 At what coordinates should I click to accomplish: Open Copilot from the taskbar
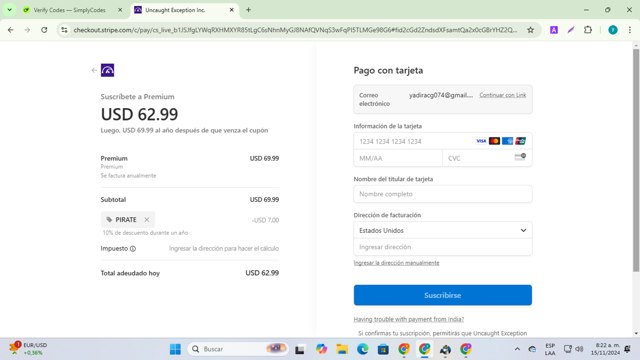[321, 349]
